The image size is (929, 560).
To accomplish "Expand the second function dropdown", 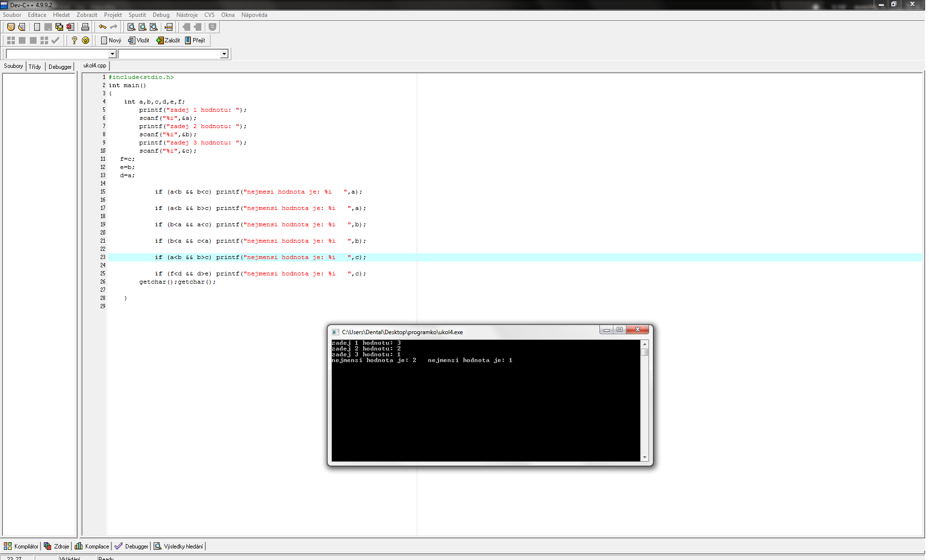I will [224, 54].
